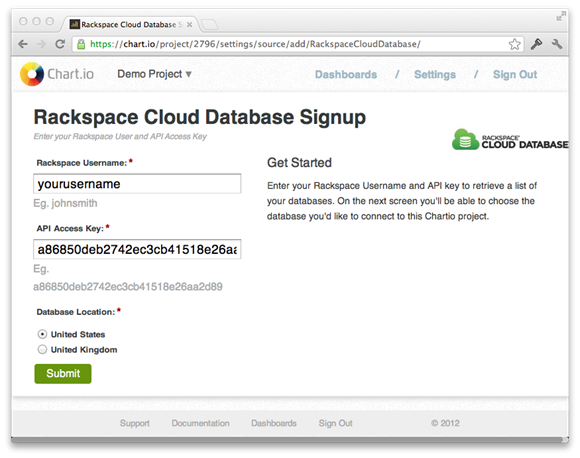The image size is (580, 458).
Task: Click Sign Out in top navigation
Action: click(515, 74)
